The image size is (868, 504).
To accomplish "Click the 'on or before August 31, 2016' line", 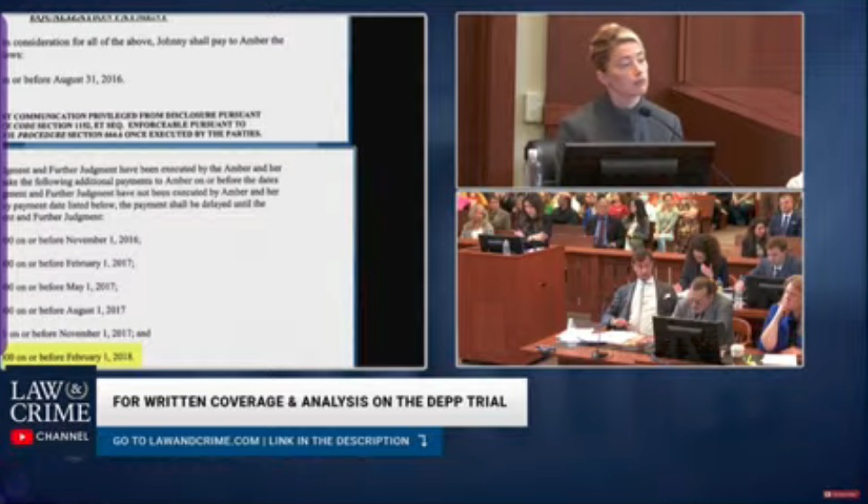I will [63, 80].
